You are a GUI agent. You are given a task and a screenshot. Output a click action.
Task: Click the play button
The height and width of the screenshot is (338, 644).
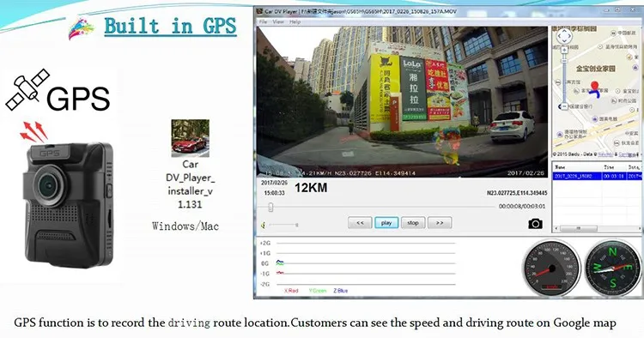[386, 223]
